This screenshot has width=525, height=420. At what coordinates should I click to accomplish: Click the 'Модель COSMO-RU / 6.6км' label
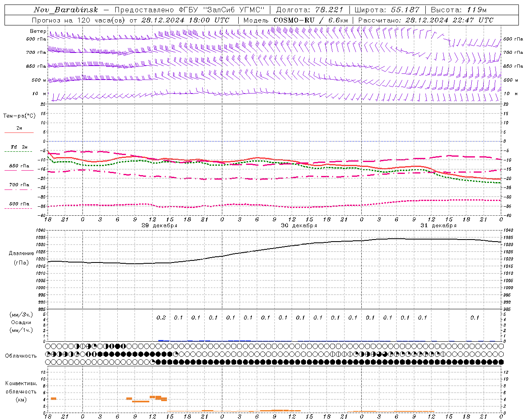[x=296, y=20]
